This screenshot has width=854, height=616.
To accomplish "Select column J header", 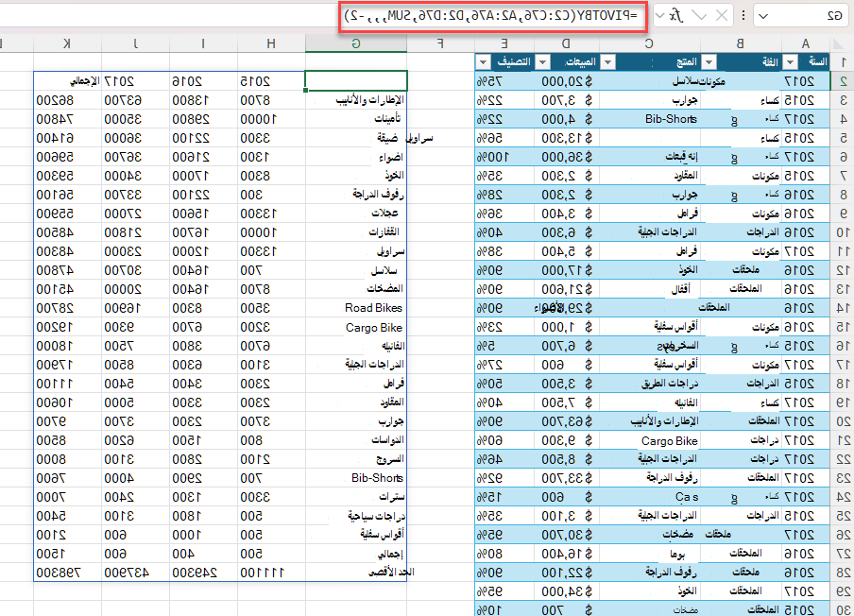I will pos(136,44).
